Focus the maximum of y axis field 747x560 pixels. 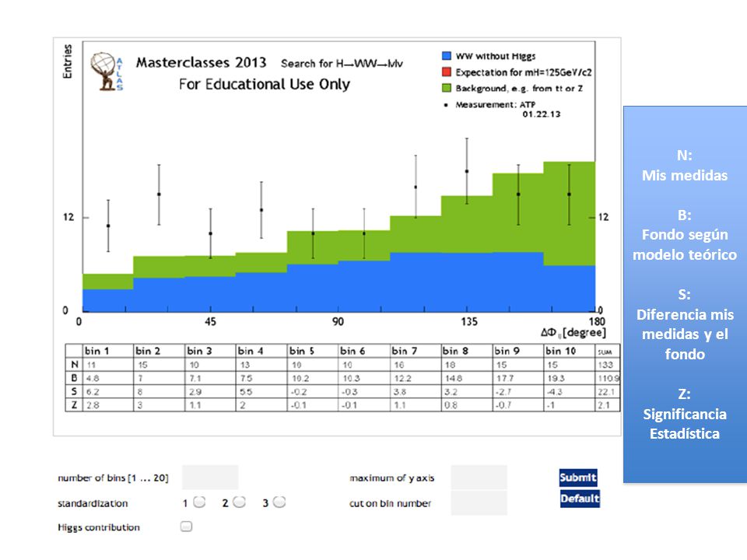479,477
